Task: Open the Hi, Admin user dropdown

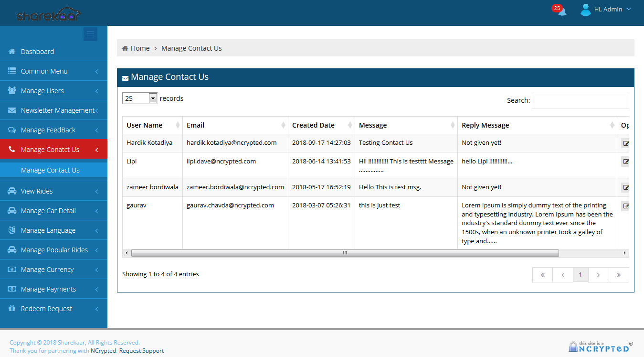Action: [606, 10]
